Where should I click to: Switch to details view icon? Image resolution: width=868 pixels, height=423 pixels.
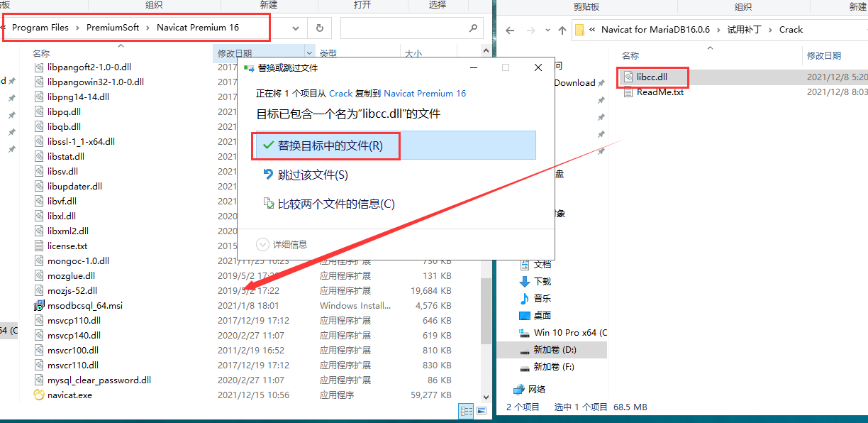point(467,410)
